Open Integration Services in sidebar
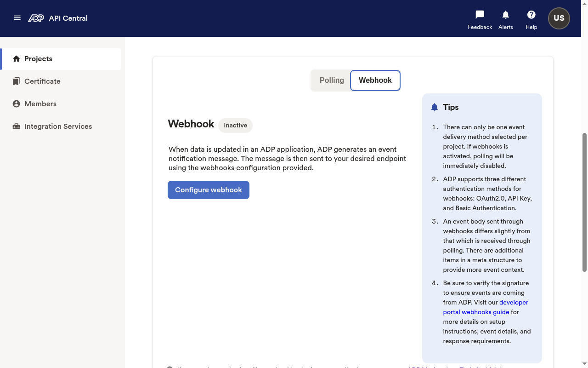This screenshot has width=588, height=368. (62, 126)
